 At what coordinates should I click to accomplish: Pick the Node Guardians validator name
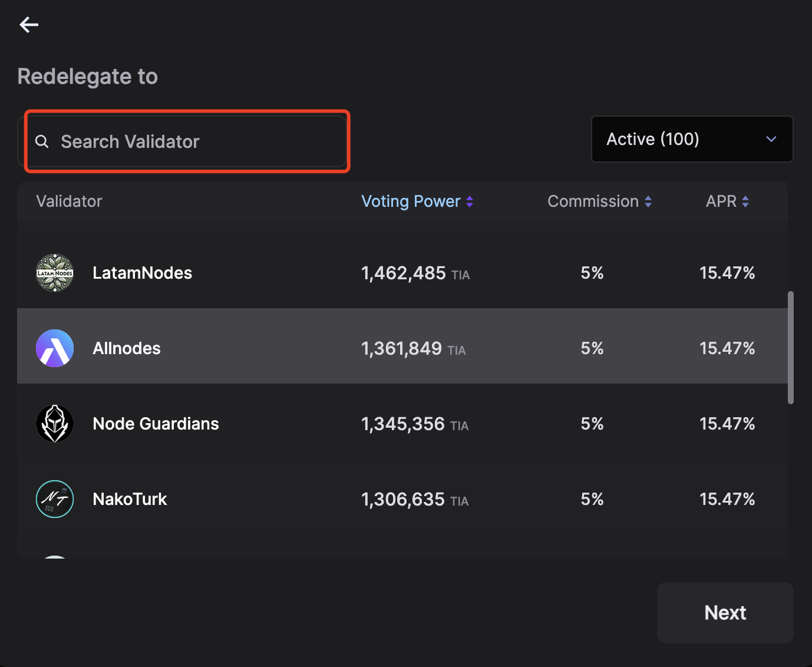pyautogui.click(x=156, y=424)
